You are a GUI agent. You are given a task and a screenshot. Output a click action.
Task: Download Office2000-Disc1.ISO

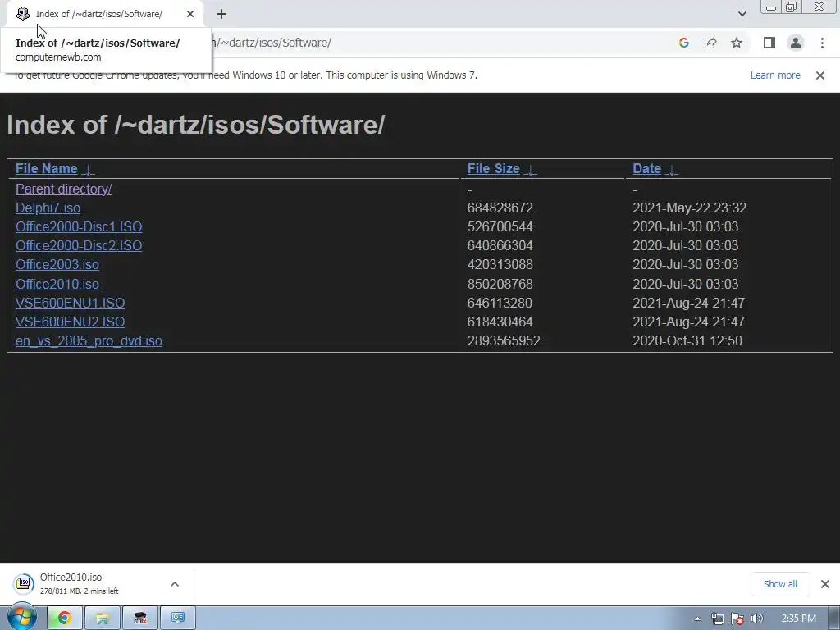click(79, 226)
